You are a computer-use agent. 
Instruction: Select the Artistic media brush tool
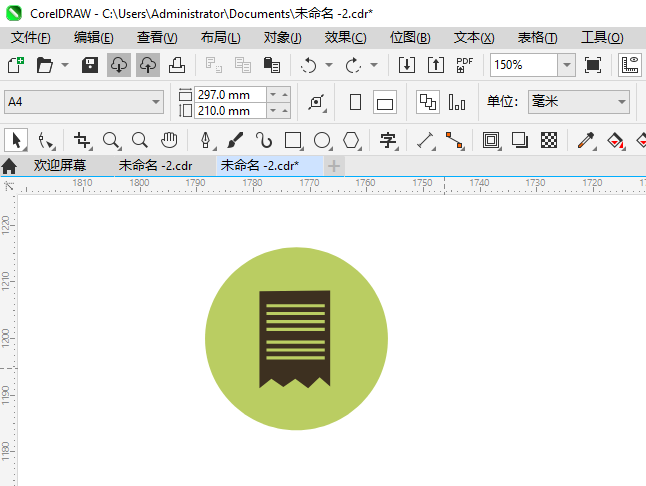coord(235,140)
